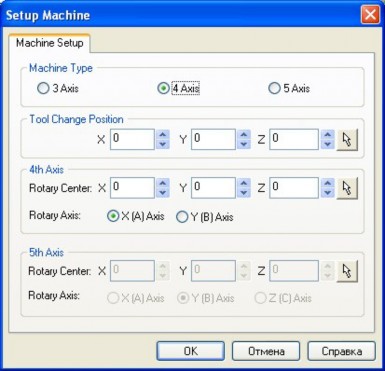Click disabled 5th Axis pick-point button
This screenshot has height=371, width=385.
pyautogui.click(x=347, y=271)
